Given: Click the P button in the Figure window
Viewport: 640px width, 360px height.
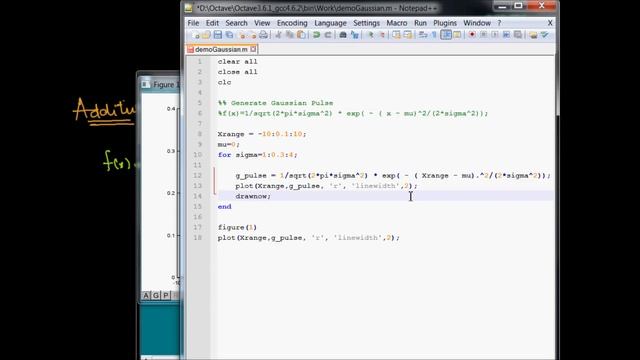Looking at the screenshot, I should [x=166, y=295].
